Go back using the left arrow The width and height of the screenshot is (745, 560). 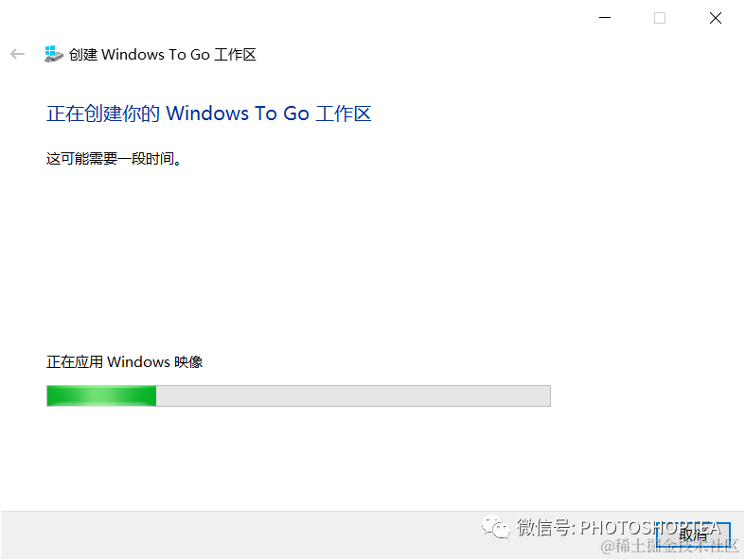[x=18, y=54]
